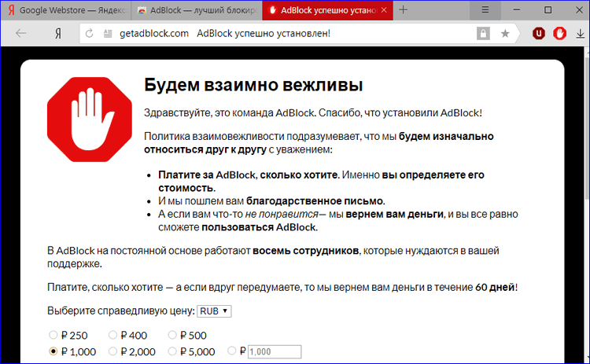
Task: Select the AdBlock успешно установлен tab
Action: [x=327, y=10]
